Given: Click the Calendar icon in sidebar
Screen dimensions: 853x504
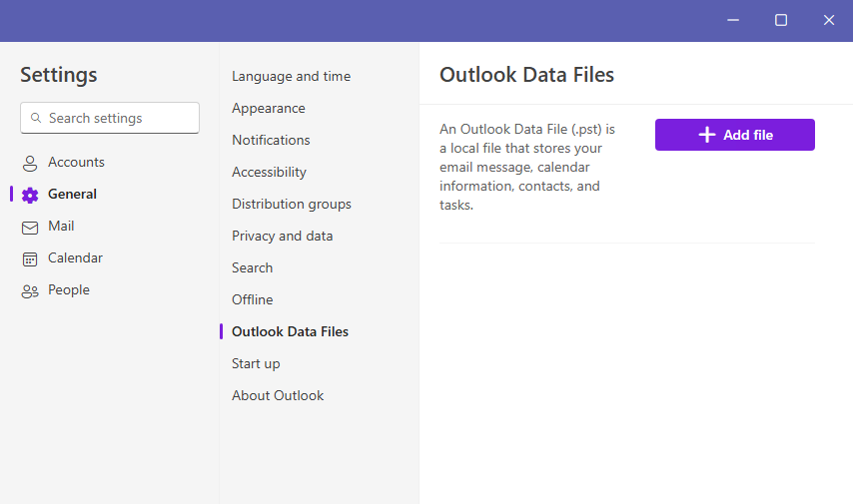Looking at the screenshot, I should pyautogui.click(x=30, y=259).
